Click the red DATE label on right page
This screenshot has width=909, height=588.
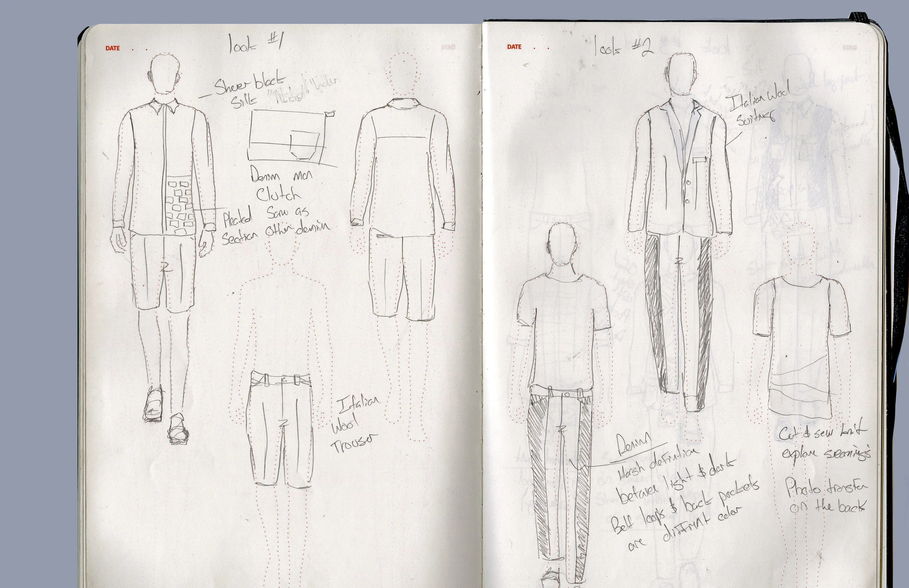pyautogui.click(x=514, y=47)
